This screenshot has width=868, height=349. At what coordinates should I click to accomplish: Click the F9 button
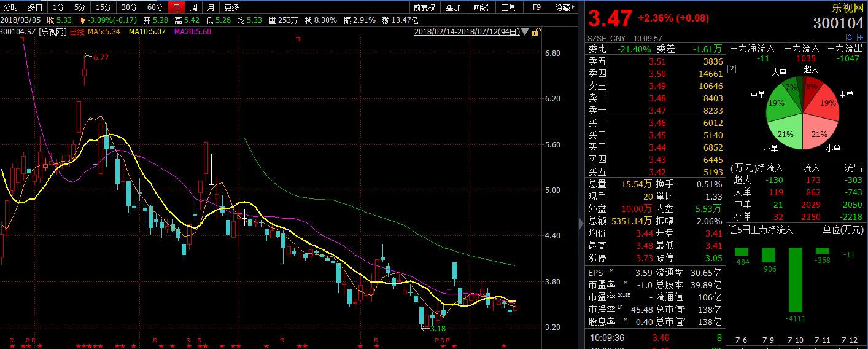[537, 7]
